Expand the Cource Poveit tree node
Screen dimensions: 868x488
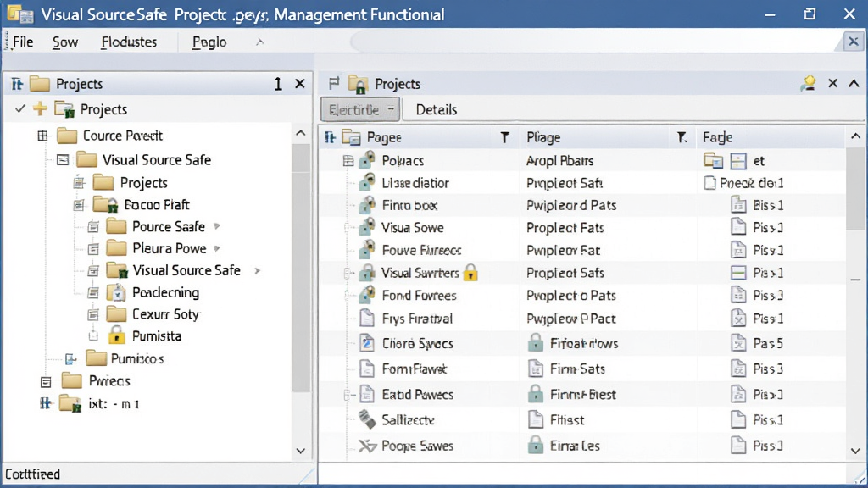(42, 136)
